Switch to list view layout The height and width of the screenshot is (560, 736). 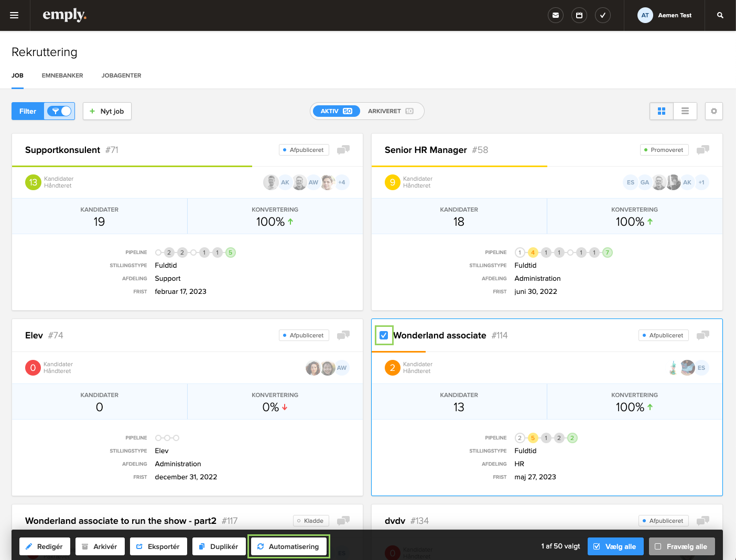[685, 111]
